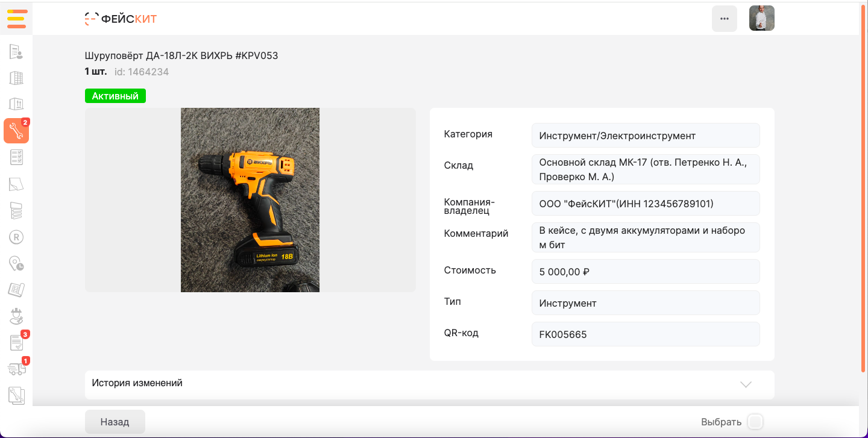Image resolution: width=868 pixels, height=438 pixels.
Task: Select the location-with-clock icon in the sidebar
Action: click(x=16, y=263)
